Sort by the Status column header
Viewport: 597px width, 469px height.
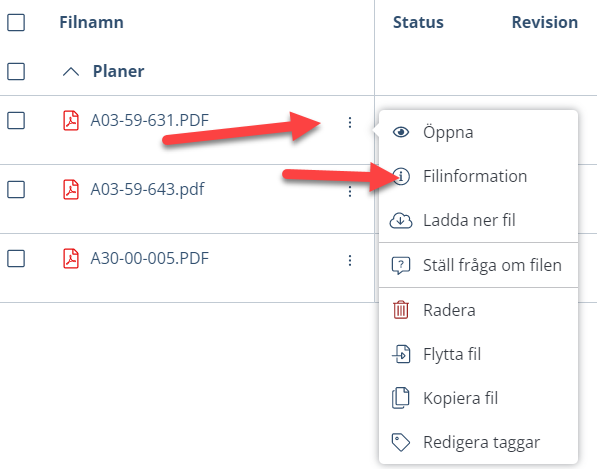coord(418,22)
